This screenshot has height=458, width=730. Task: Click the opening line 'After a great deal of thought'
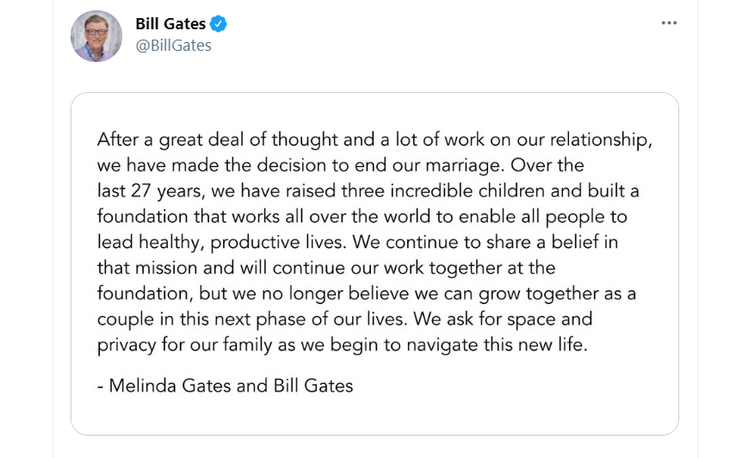click(x=212, y=137)
